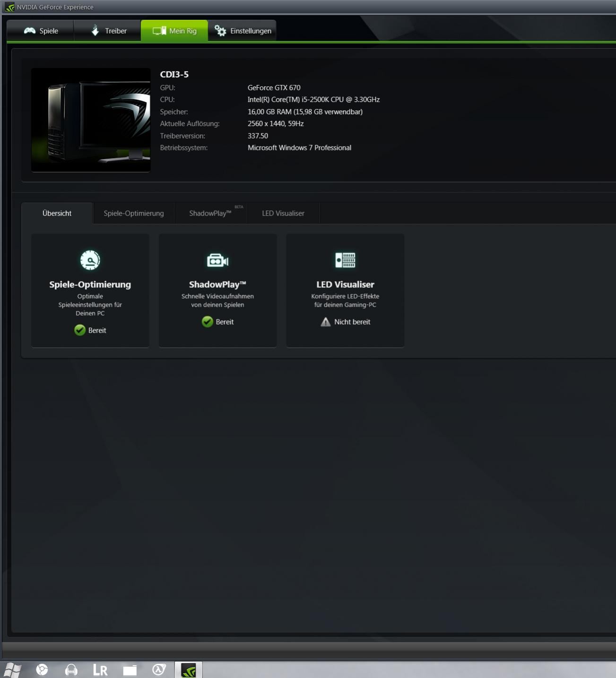Click the Betriebssystem label
Screen dimensions: 616x678
point(183,147)
